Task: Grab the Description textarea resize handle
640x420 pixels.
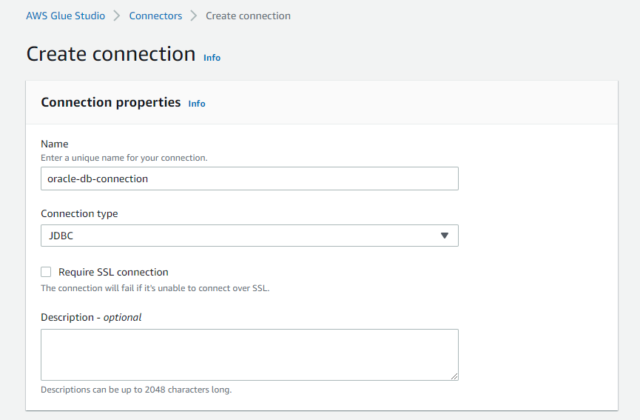Action: pos(454,376)
